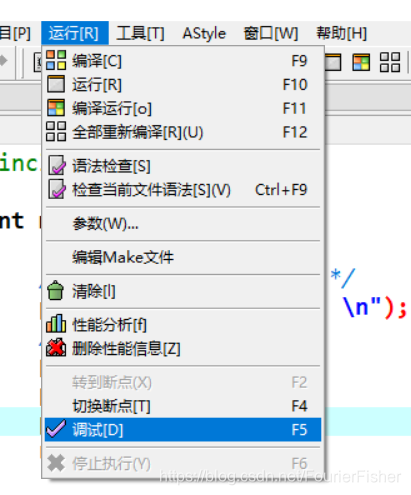The image size is (411, 495).
Task: Open the 运行[R] menu in the menu bar
Action: click(75, 33)
